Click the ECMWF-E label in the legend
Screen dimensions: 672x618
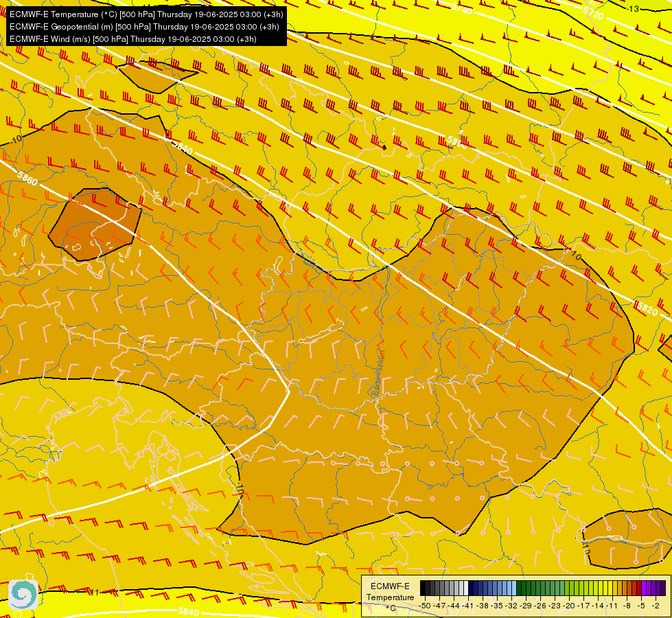point(390,586)
